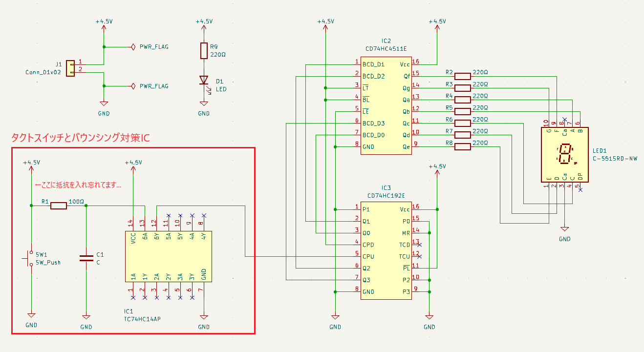Select the IC2 CD74HC4511E decoder symbol
This screenshot has width=644, height=352.
386,105
